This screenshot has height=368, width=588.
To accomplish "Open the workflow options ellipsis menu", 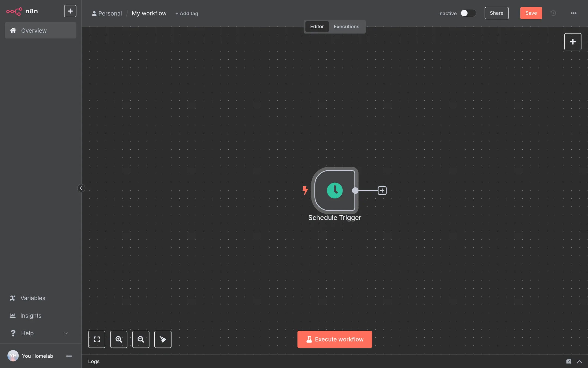I will click(x=574, y=13).
